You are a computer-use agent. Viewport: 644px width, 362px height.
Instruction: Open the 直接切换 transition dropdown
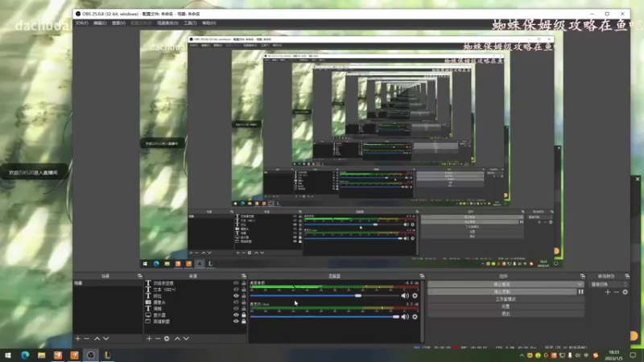[609, 284]
